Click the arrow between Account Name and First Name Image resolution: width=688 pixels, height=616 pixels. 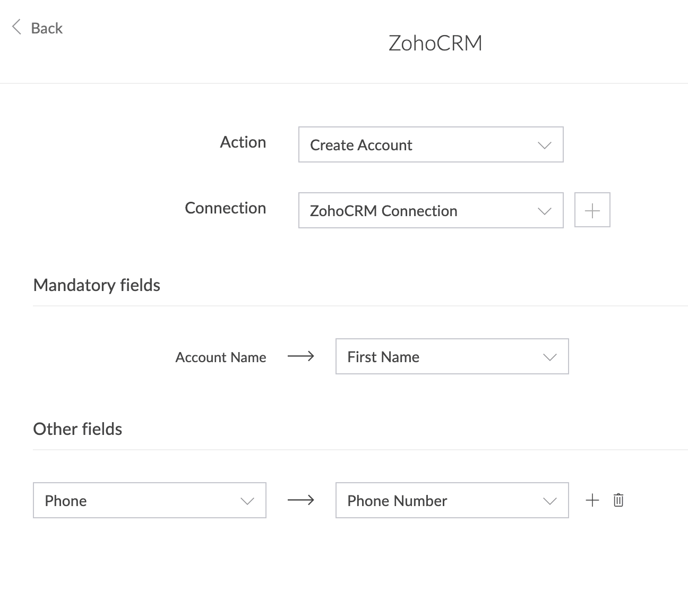click(301, 356)
